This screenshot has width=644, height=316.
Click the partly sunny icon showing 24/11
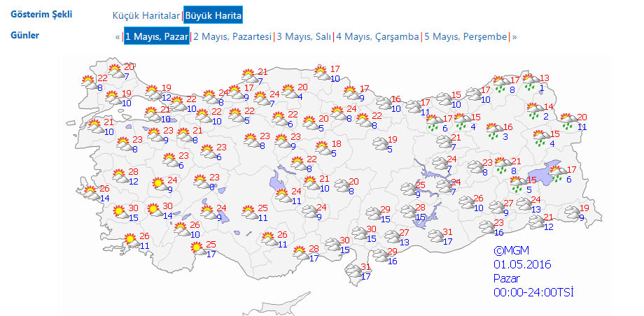(x=283, y=196)
